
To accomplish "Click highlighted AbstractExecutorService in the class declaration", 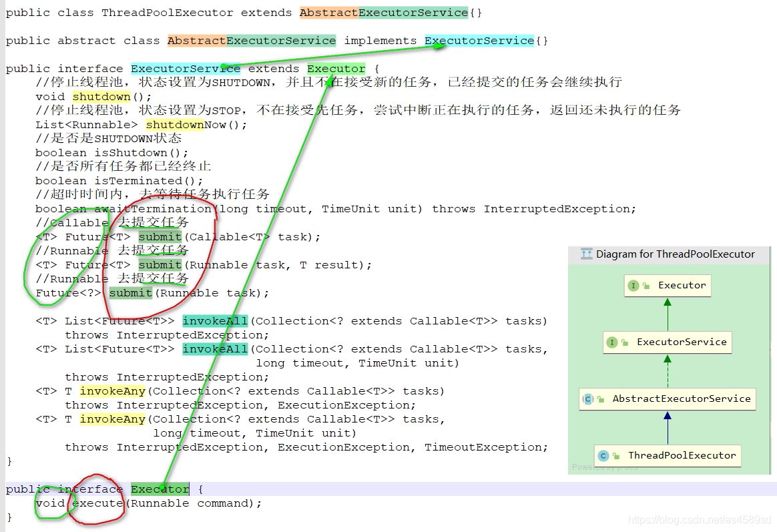I will click(251, 40).
